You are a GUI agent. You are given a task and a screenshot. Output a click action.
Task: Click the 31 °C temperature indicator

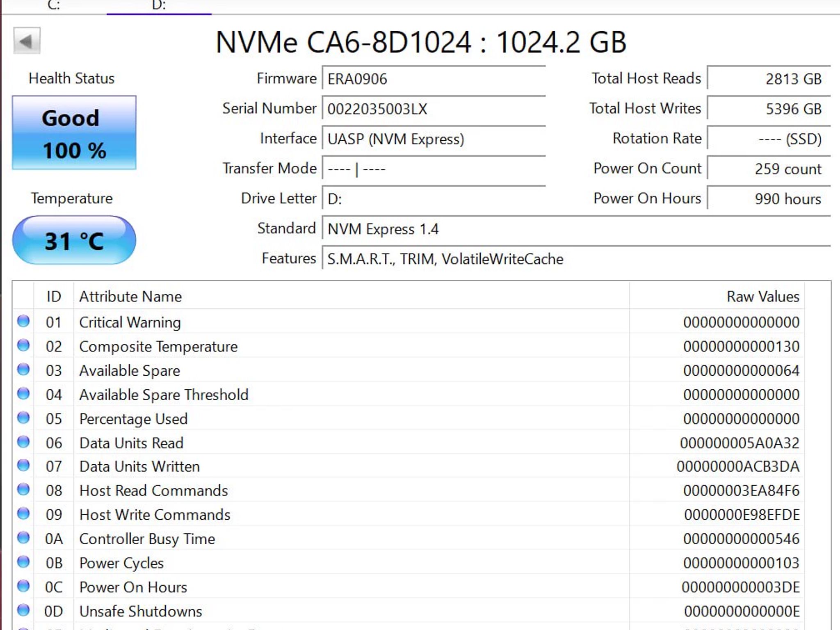tap(74, 240)
